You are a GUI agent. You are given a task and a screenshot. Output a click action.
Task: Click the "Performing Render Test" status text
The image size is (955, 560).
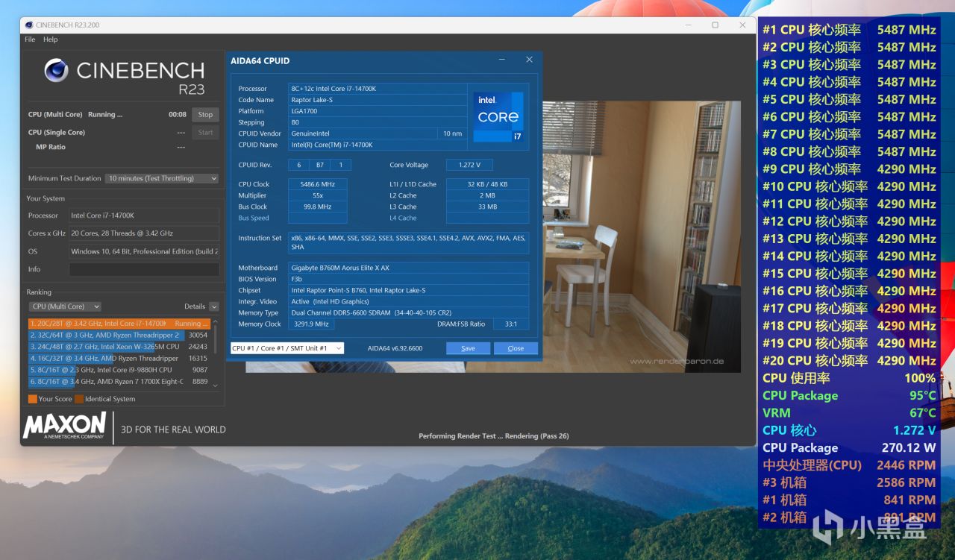pyautogui.click(x=493, y=436)
